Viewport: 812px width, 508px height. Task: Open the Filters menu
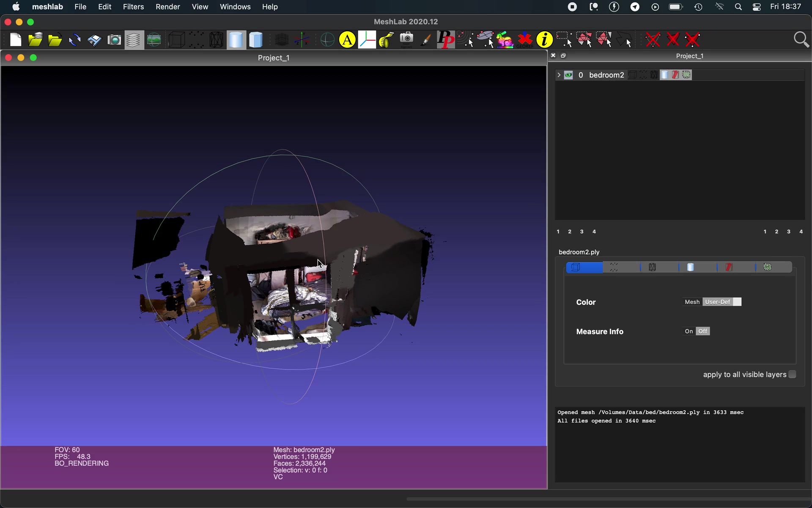point(133,7)
